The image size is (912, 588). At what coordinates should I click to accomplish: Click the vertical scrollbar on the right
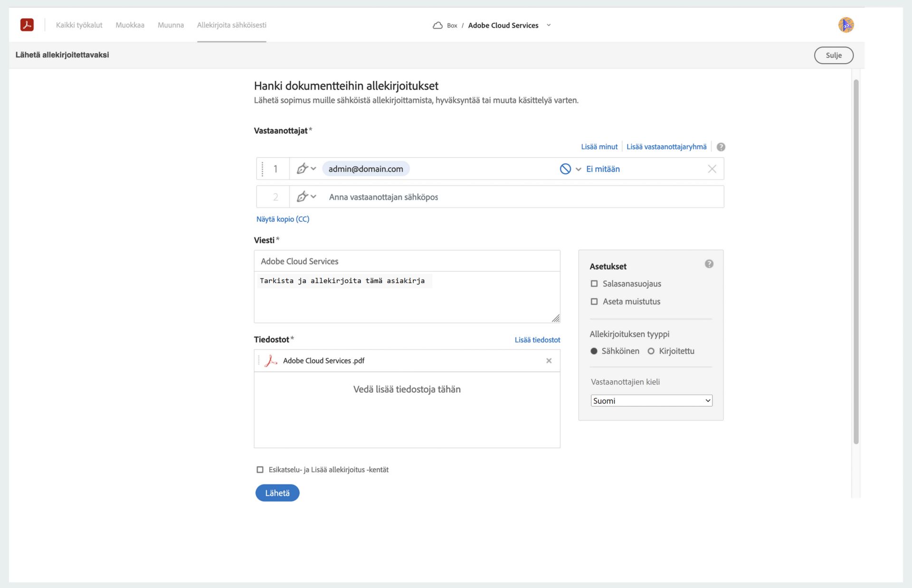click(x=856, y=261)
